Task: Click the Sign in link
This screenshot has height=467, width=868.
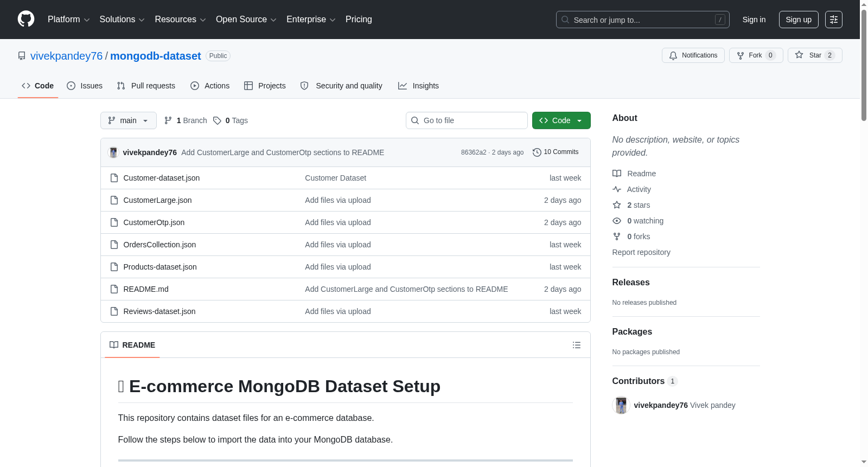Action: 754,20
